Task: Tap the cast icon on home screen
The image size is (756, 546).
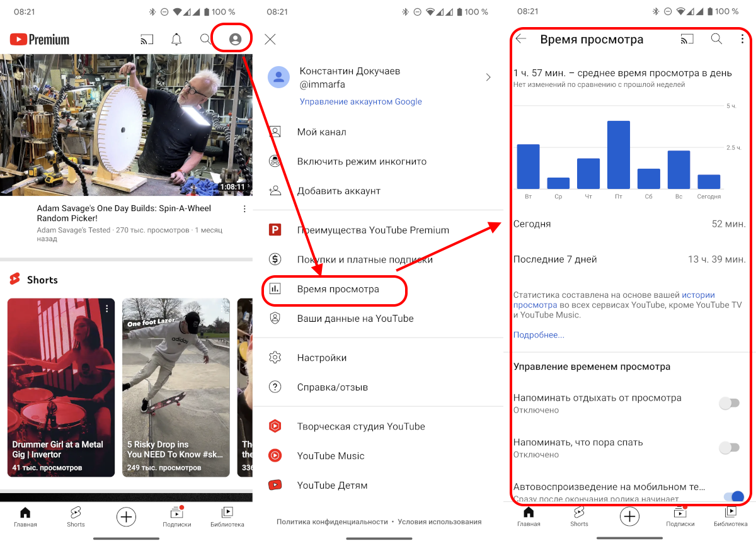Action: [x=147, y=40]
